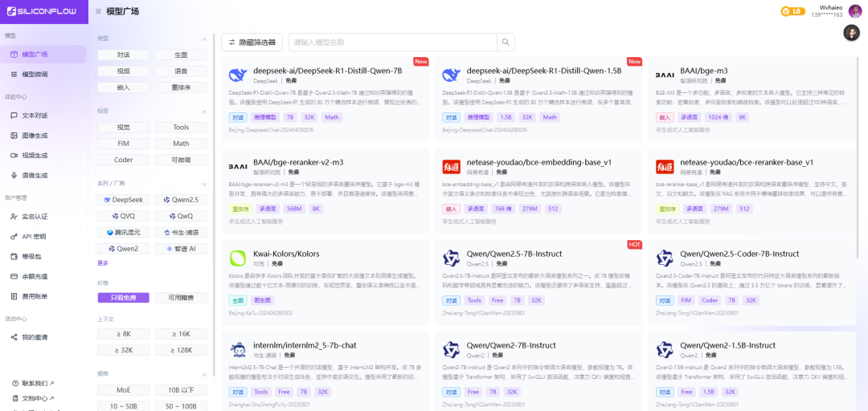Click the BAAI logo on bge-reranker-v2-m3 card

(x=237, y=166)
